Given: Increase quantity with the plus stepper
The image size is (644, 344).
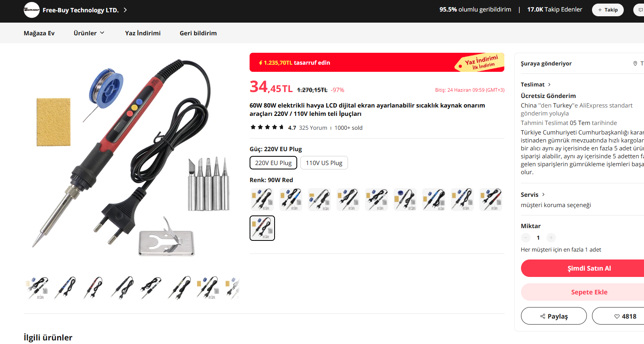Looking at the screenshot, I should tap(551, 238).
